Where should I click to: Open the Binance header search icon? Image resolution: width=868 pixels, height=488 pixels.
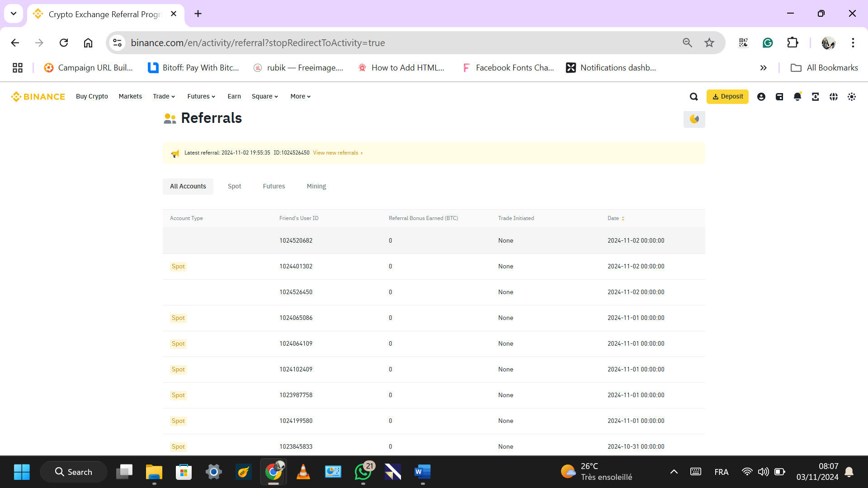click(x=694, y=97)
